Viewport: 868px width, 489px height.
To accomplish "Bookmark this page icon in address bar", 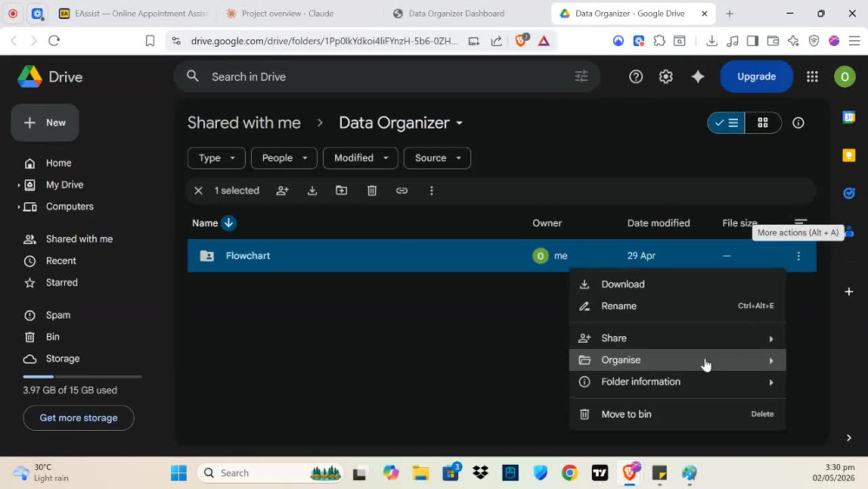I will [150, 41].
